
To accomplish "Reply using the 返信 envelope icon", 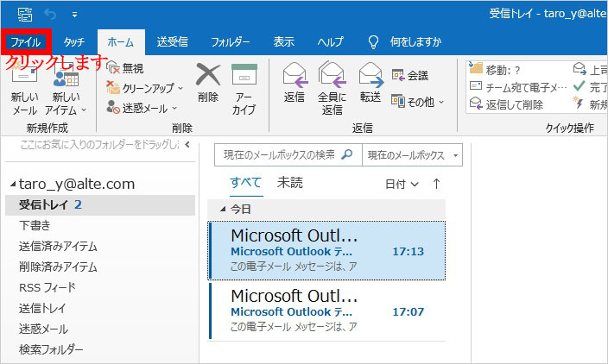I will (294, 74).
